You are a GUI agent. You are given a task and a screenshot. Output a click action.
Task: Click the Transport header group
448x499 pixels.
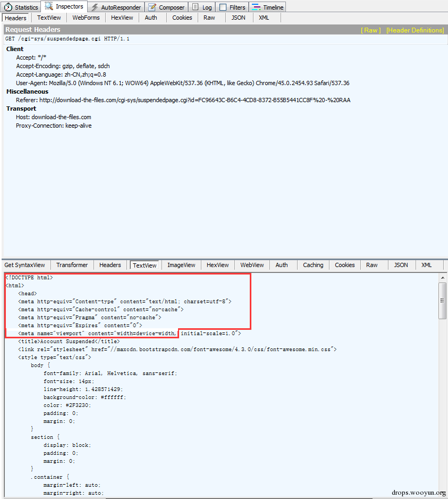(x=21, y=109)
